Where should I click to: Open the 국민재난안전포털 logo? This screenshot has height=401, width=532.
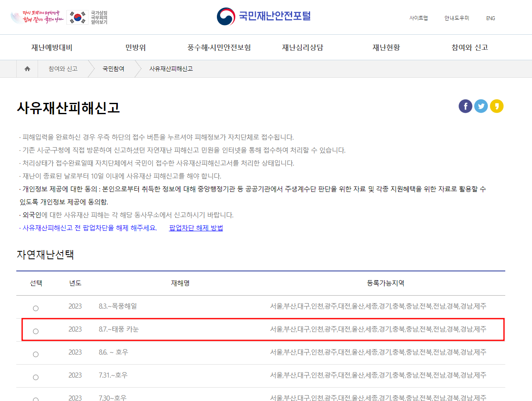point(266,17)
